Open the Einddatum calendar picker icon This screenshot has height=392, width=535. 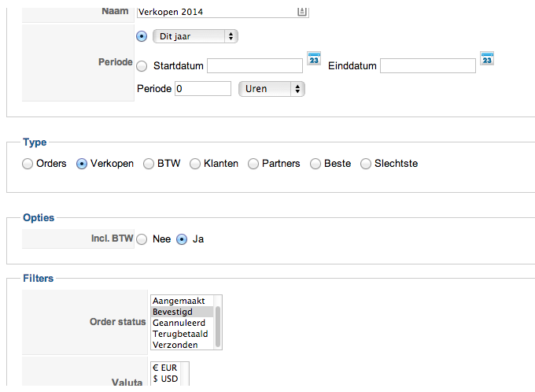pos(487,58)
